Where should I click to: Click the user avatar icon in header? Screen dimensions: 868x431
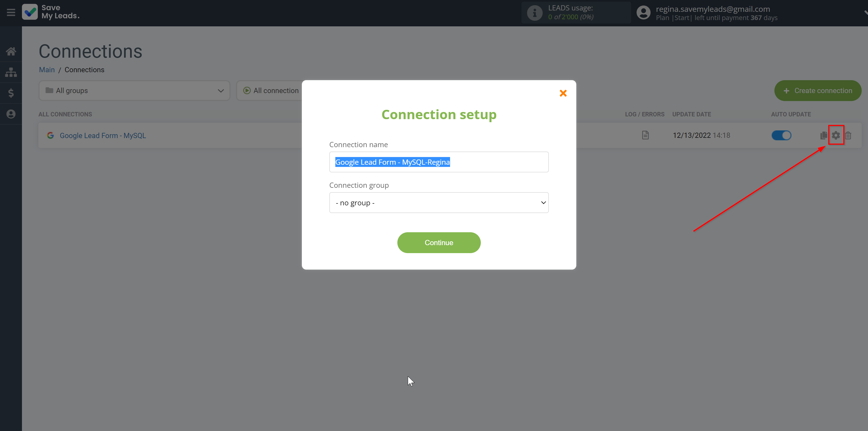pyautogui.click(x=643, y=13)
